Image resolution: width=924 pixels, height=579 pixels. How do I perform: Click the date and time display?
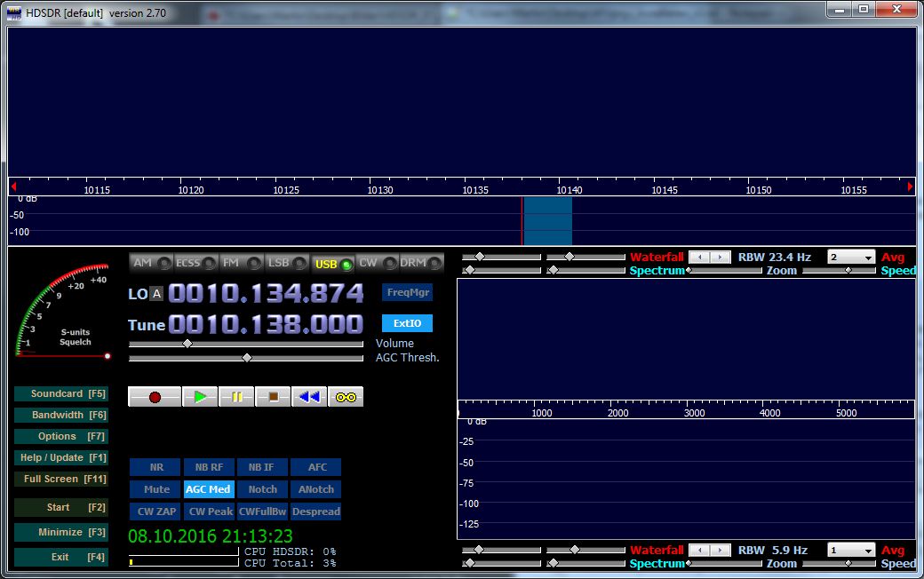(x=211, y=536)
